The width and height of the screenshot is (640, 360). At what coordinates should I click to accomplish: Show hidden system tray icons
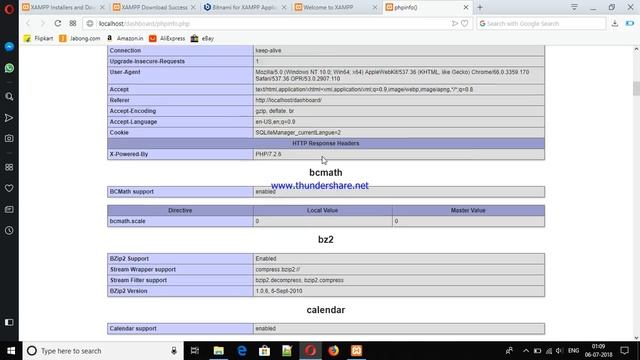pyautogui.click(x=526, y=351)
